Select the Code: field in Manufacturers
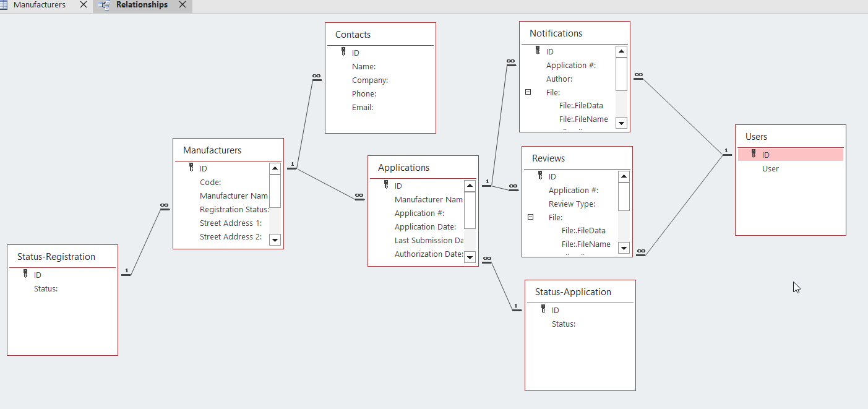This screenshot has height=409, width=868. 210,183
